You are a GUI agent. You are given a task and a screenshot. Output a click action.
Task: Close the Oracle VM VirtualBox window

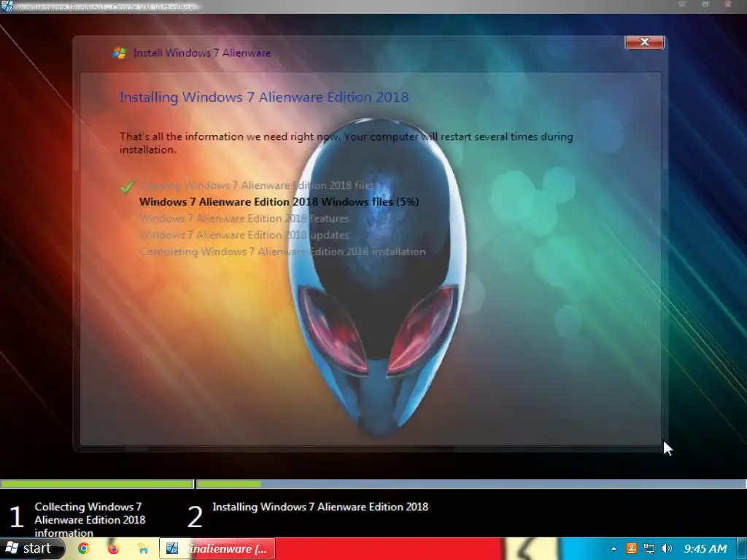(728, 4)
